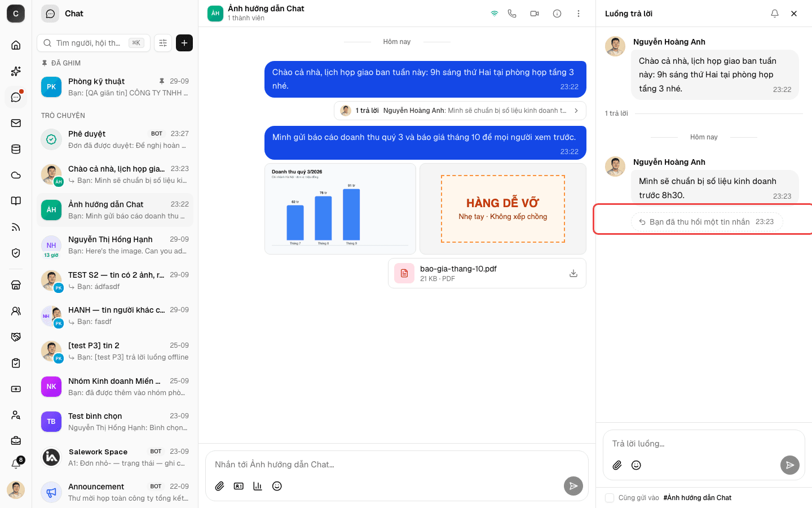Open the Phòng kỹ thuật pinned chat
Image resolution: width=812 pixels, height=508 pixels.
click(x=115, y=87)
